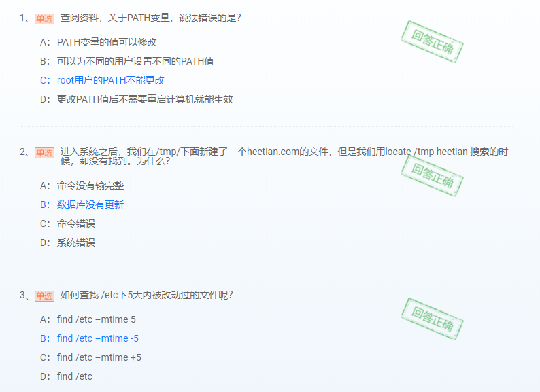Select option D: 系统错误
The width and height of the screenshot is (540, 392).
tap(67, 243)
